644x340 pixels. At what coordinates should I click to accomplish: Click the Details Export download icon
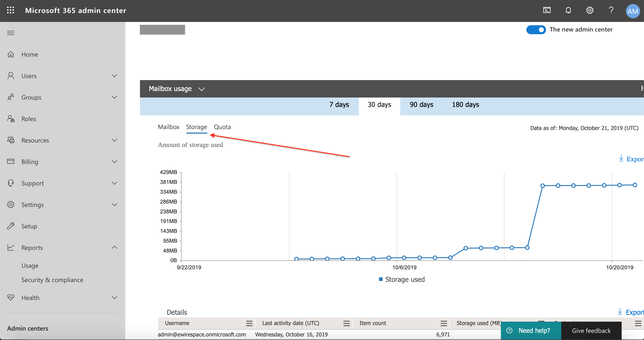620,312
